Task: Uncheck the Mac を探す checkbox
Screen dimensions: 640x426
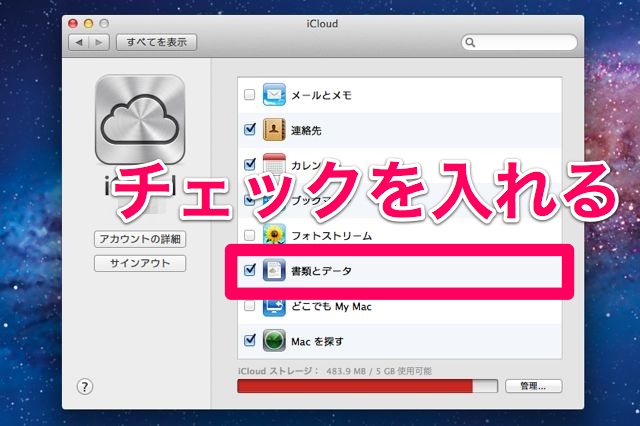Action: coord(249,340)
